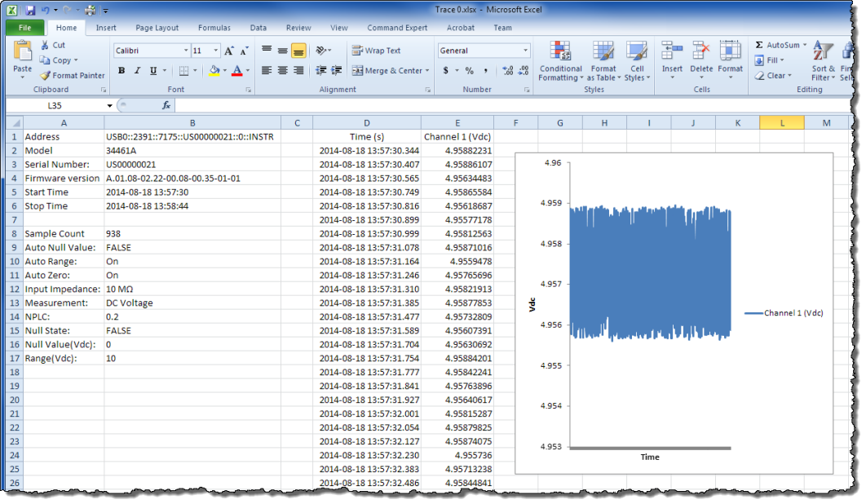Viewport: 866px width, 504px height.
Task: Select column L header
Action: tap(781, 122)
